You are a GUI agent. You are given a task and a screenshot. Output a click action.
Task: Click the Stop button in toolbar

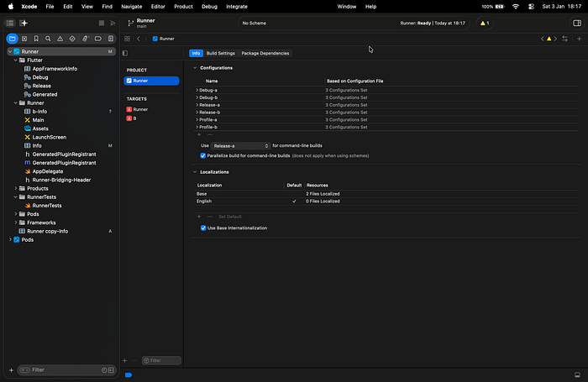pyautogui.click(x=102, y=24)
